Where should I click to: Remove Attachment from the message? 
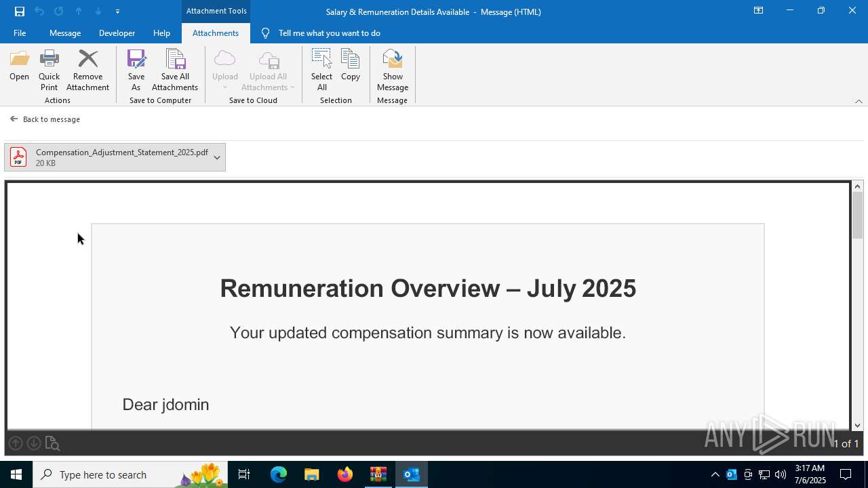(87, 70)
